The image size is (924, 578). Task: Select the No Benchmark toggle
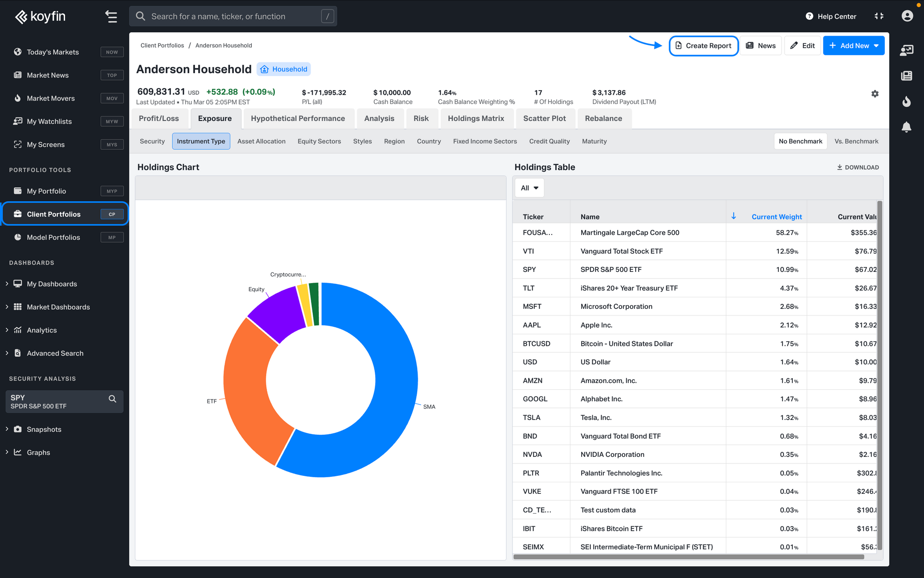point(800,141)
